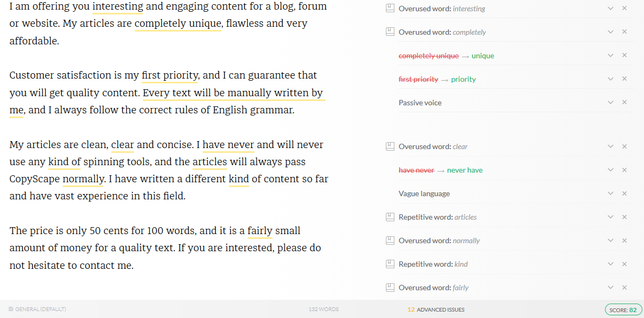Open the 12 Advanced Issues list
The width and height of the screenshot is (644, 318).
pos(436,309)
